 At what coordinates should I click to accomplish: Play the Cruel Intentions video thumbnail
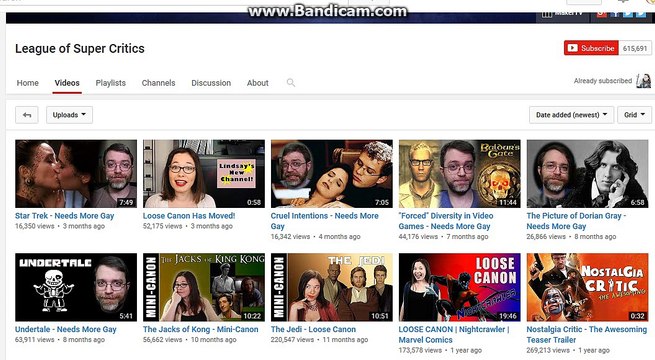[332, 174]
